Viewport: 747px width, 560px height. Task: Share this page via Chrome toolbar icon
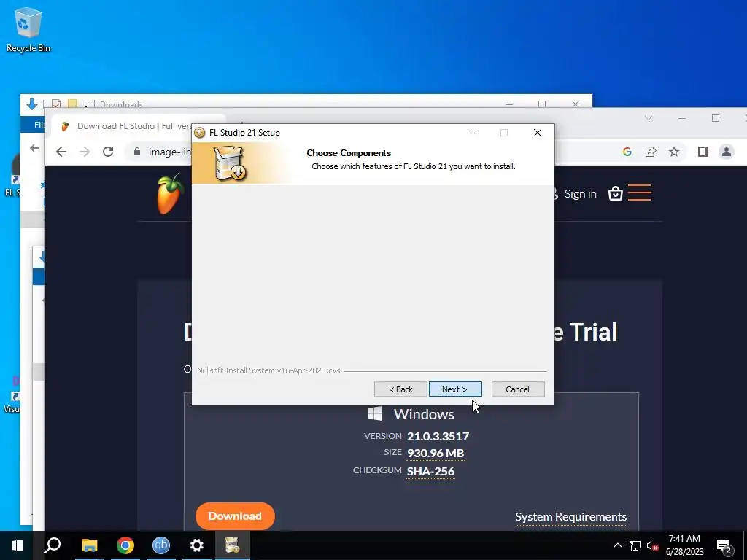coord(650,152)
